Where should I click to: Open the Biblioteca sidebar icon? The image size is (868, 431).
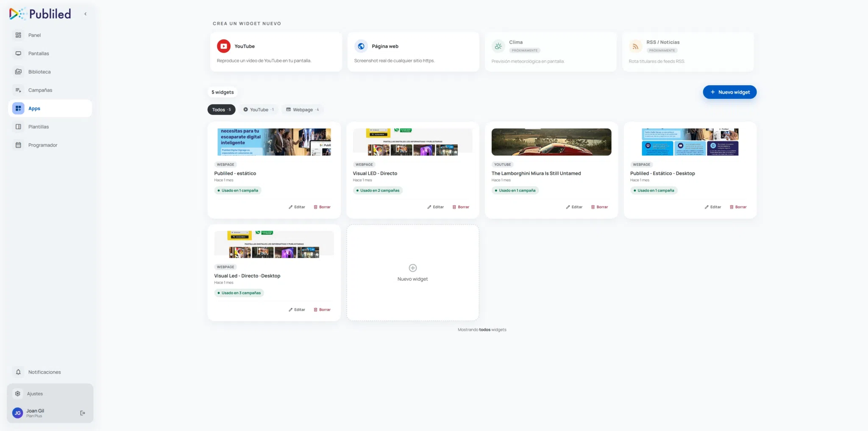(x=18, y=72)
